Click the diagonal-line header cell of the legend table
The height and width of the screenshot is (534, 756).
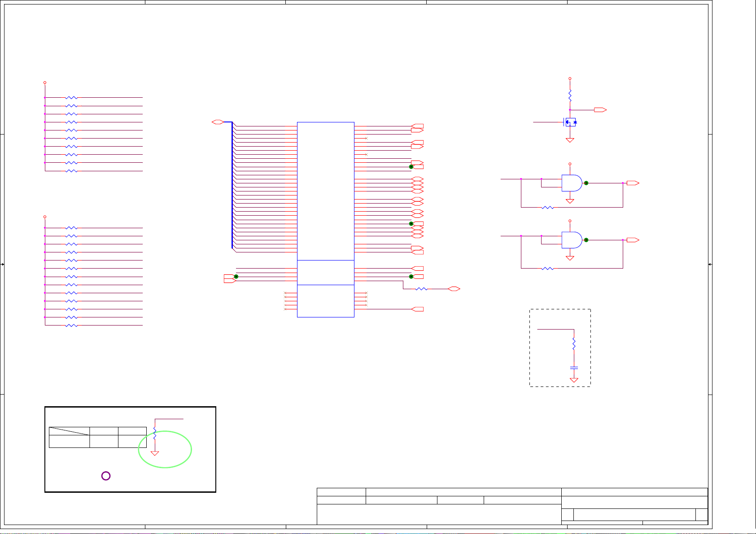coord(69,431)
